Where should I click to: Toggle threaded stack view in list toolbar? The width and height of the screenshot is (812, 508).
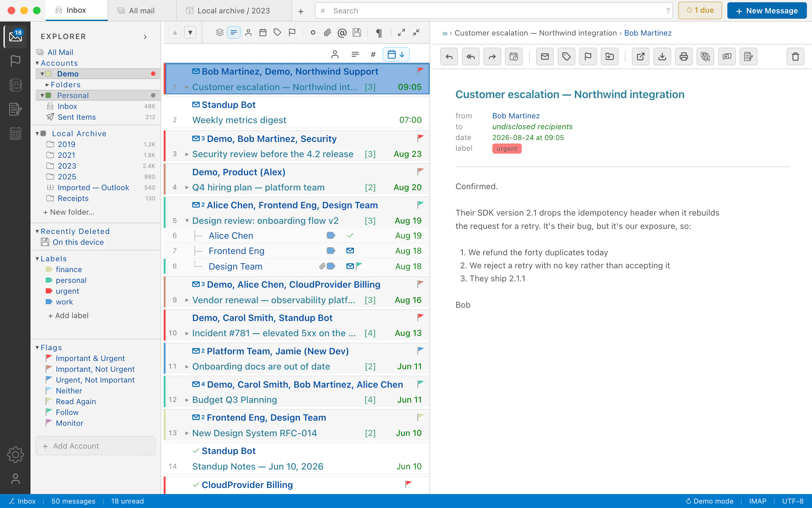[x=219, y=32]
